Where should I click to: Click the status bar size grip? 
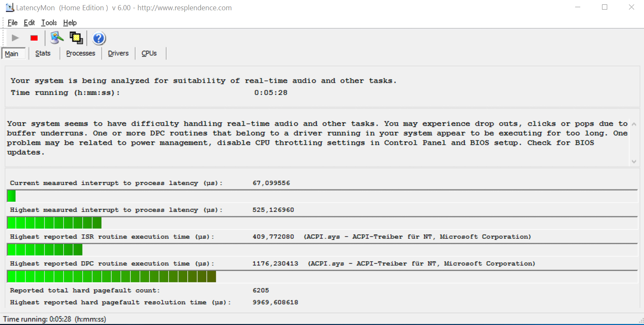[x=641, y=321]
